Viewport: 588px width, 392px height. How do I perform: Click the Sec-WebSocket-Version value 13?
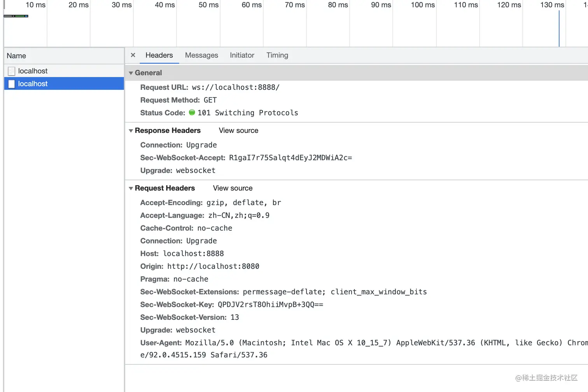tap(234, 317)
